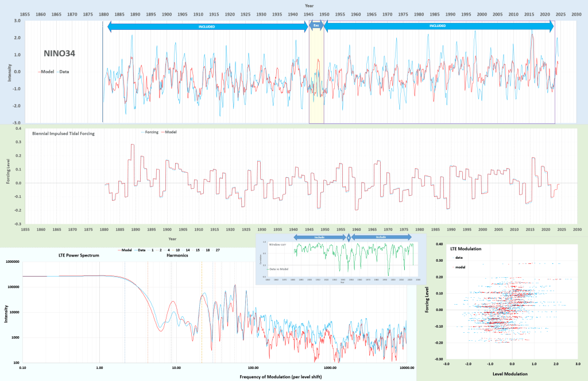
Task: Click the right Include arrow above correlation inset
Action: 381,236
